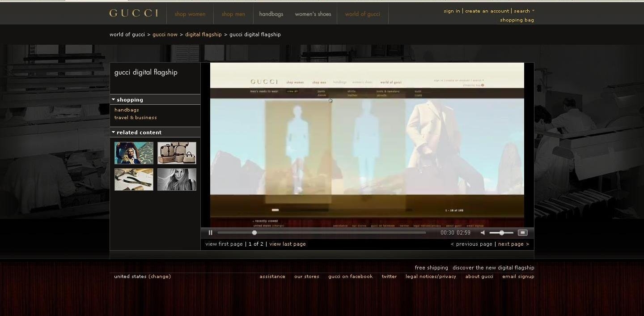Click world of gucci breadcrumb
644x316 pixels.
pos(127,34)
